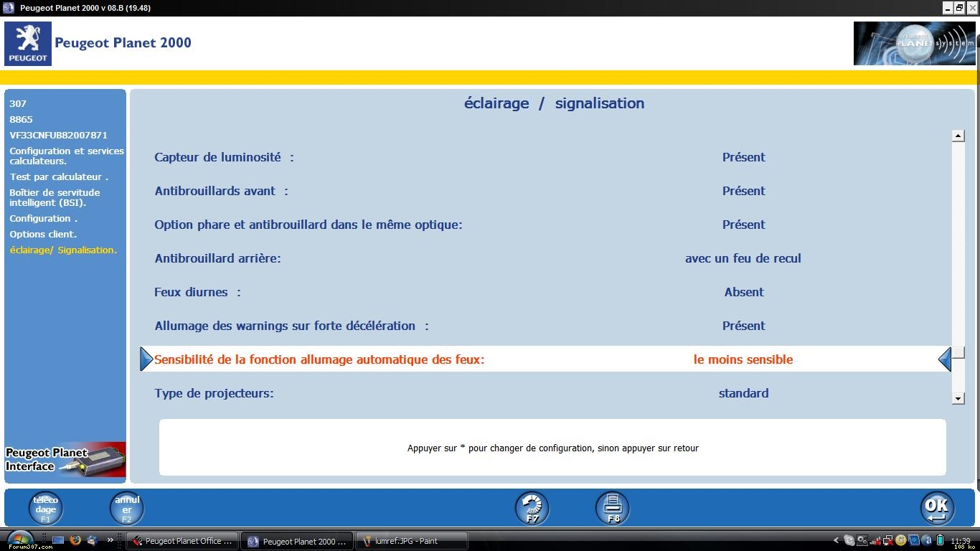Screen dimensions: 980x551
Task: Open the 307 item in the sidebar
Action: [18, 103]
